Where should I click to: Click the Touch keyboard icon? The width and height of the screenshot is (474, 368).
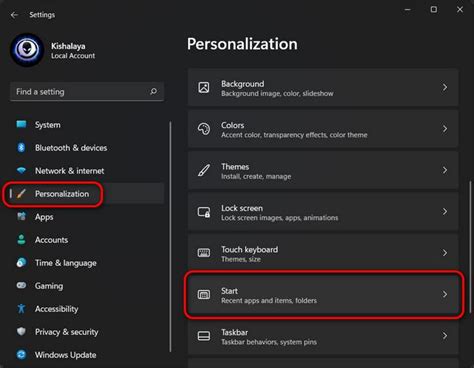tap(204, 253)
